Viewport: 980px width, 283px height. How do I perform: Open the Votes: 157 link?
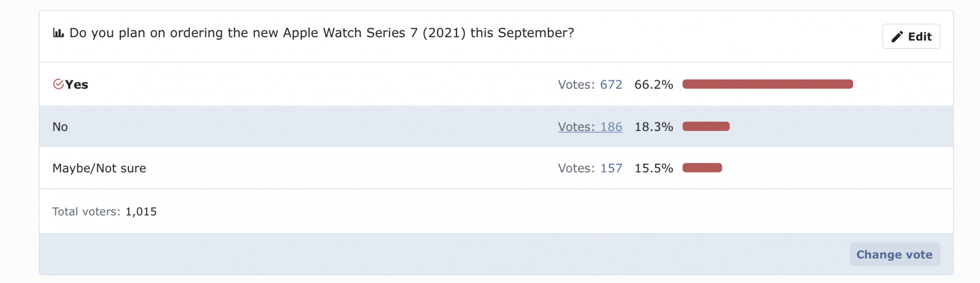(590, 168)
